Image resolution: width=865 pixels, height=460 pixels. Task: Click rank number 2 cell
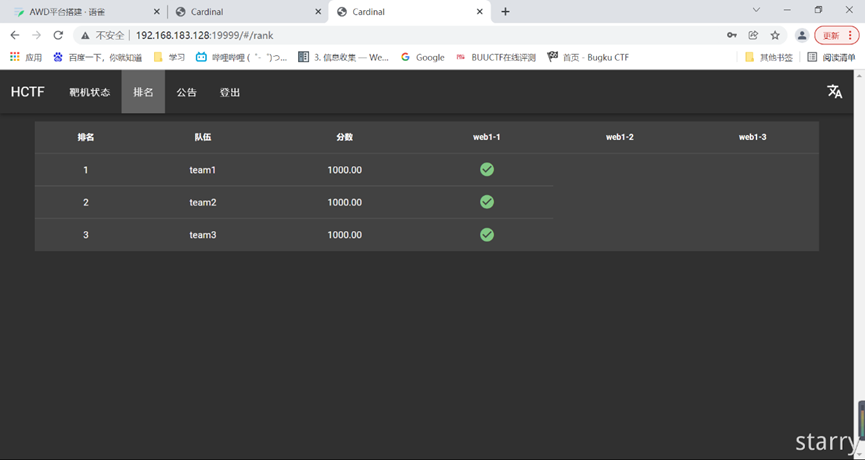86,202
